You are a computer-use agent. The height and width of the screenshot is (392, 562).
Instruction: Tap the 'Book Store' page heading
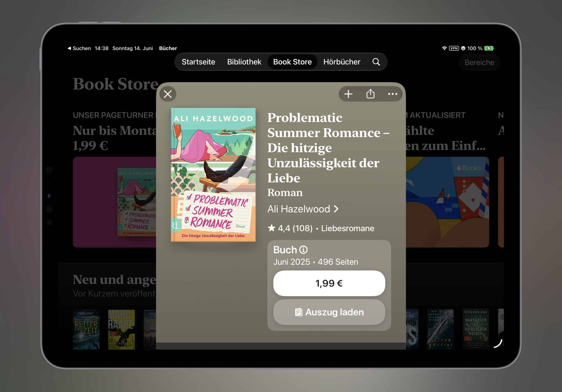pyautogui.click(x=115, y=84)
